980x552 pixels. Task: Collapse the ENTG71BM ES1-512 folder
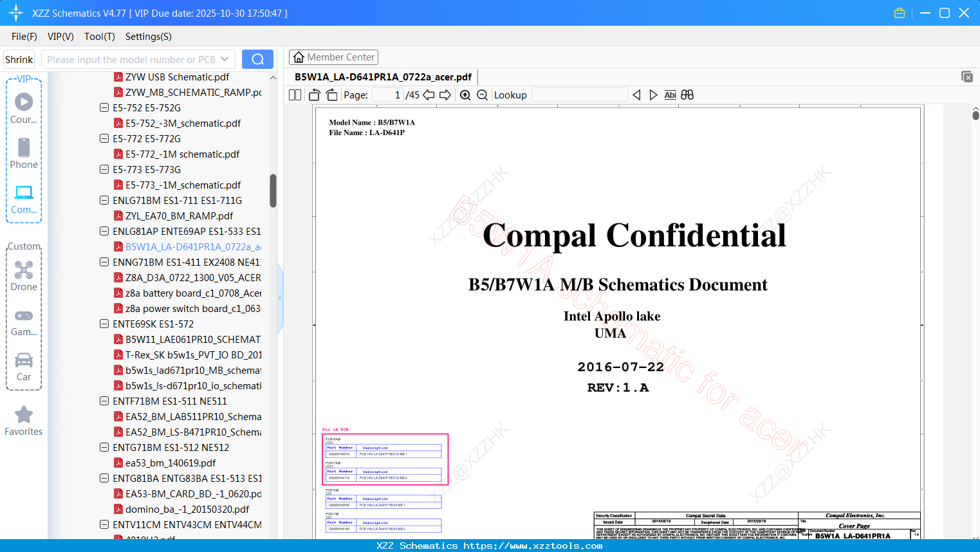[104, 447]
